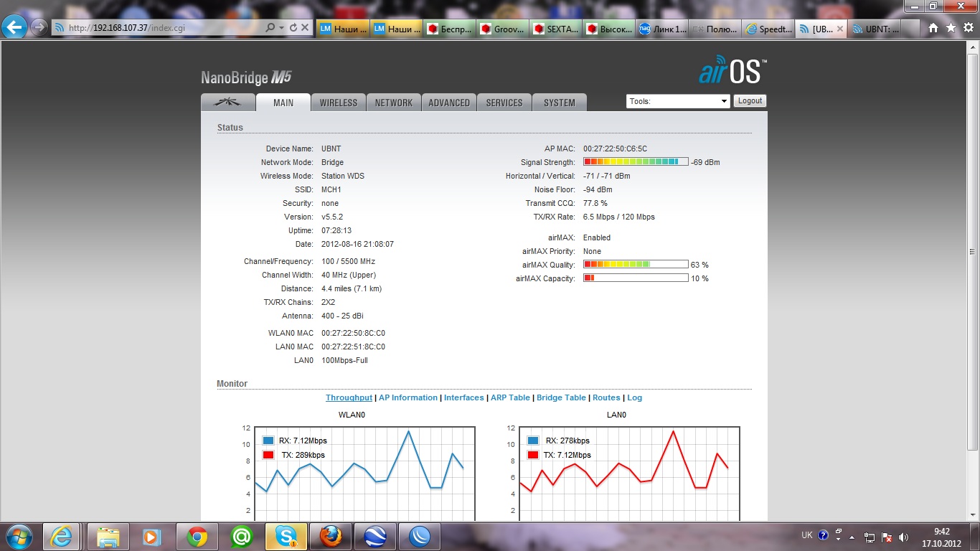980x551 pixels.
Task: Click the refresh icon in address bar
Action: click(293, 28)
